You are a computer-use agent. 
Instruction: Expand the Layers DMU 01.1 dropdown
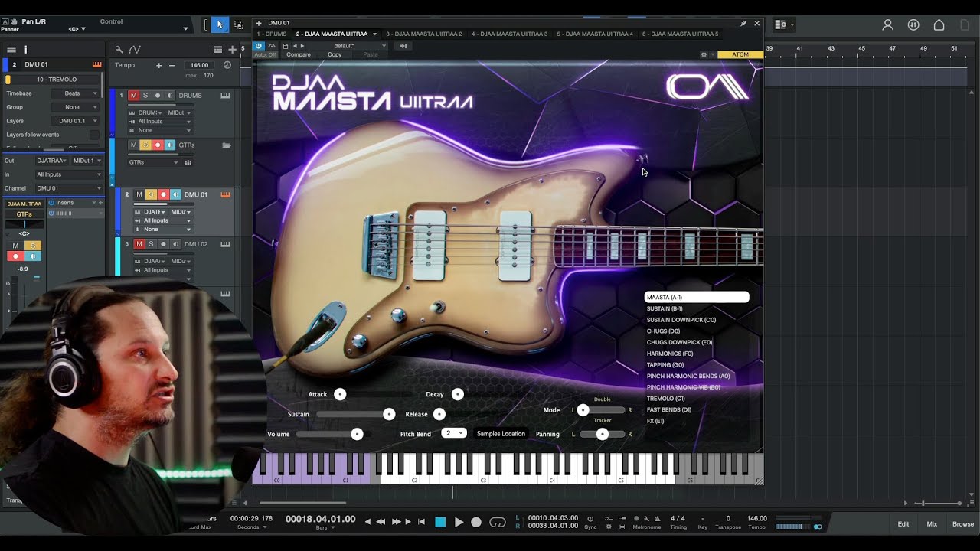[x=77, y=121]
